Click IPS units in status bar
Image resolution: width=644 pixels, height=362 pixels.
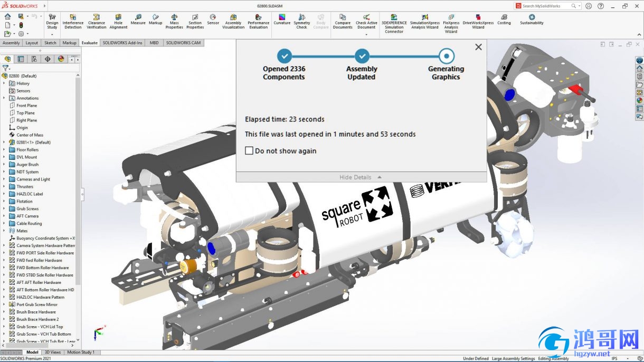[x=614, y=358]
